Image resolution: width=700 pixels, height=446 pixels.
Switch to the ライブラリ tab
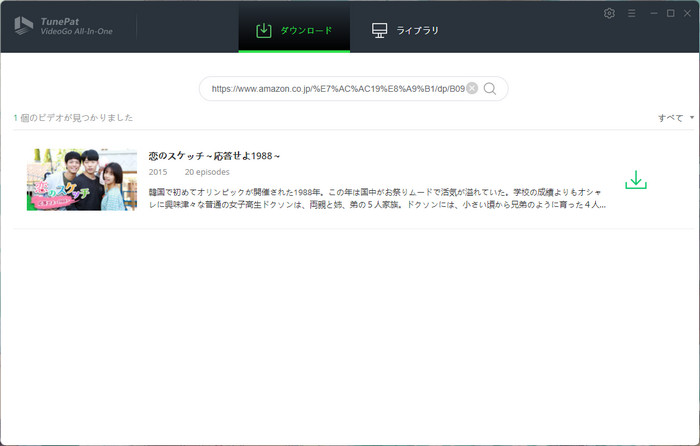405,30
